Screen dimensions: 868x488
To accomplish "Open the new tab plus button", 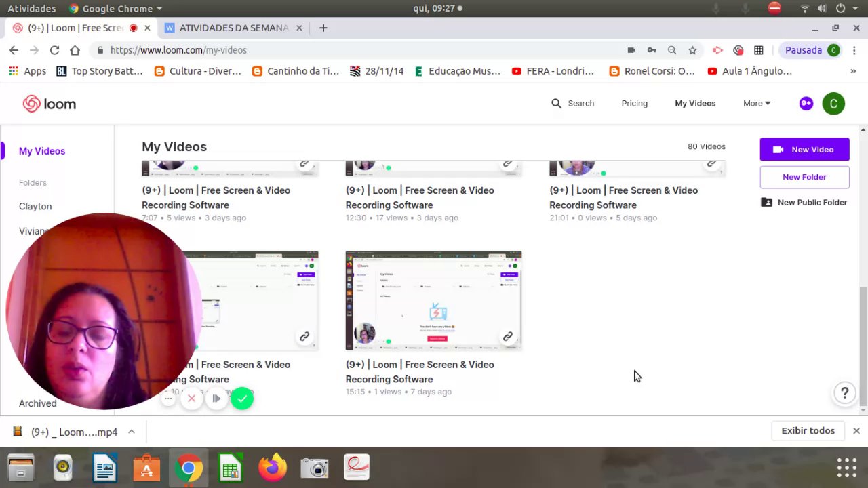I will (x=323, y=28).
